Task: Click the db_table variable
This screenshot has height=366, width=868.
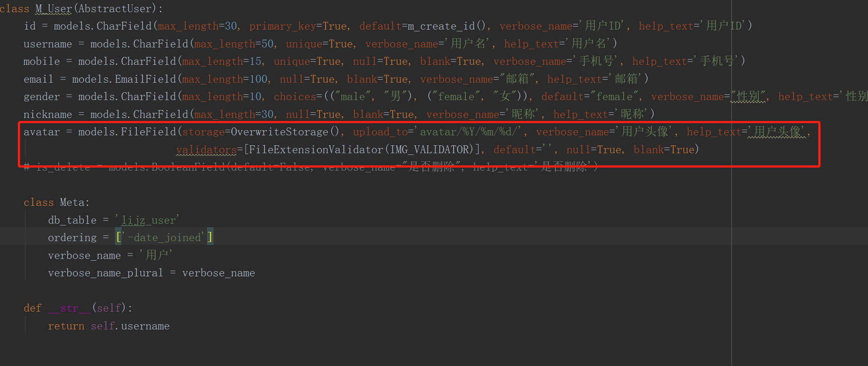Action: point(72,220)
